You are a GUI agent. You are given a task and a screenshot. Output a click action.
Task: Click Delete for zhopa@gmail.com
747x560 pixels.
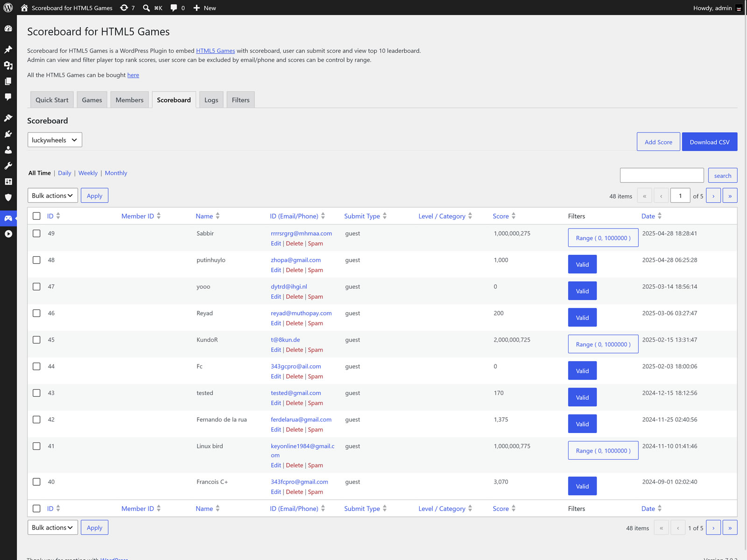(x=295, y=270)
